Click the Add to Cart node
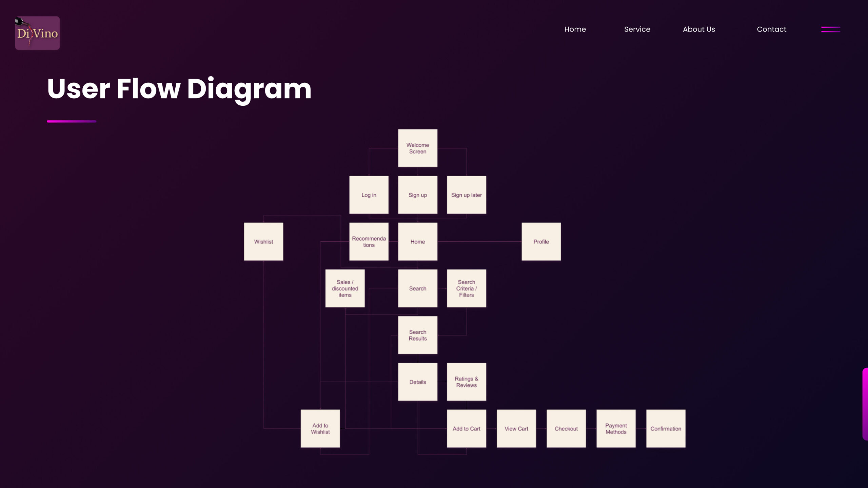The height and width of the screenshot is (488, 868). click(x=466, y=428)
